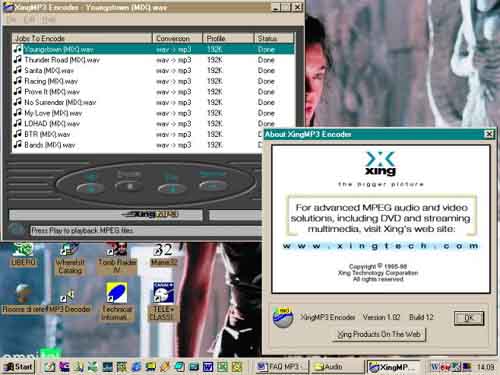The width and height of the screenshot is (500, 375).
Task: Open the TELE+ CLASSIC desktop icon
Action: [x=163, y=302]
